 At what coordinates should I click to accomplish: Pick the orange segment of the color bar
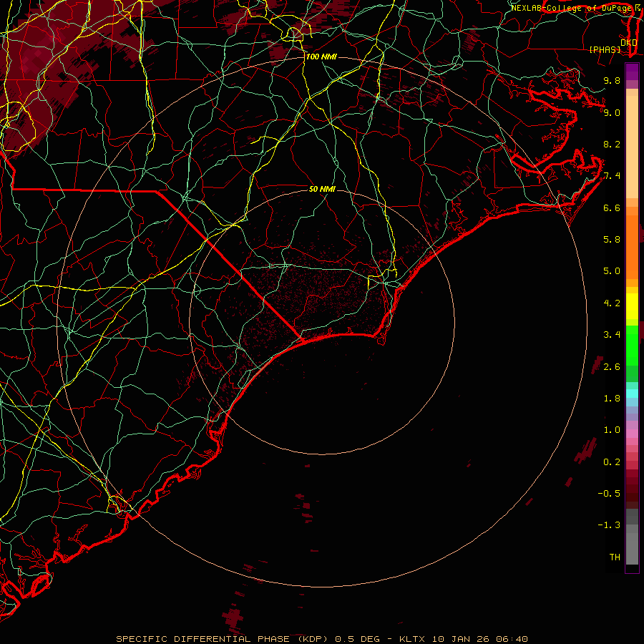click(632, 246)
